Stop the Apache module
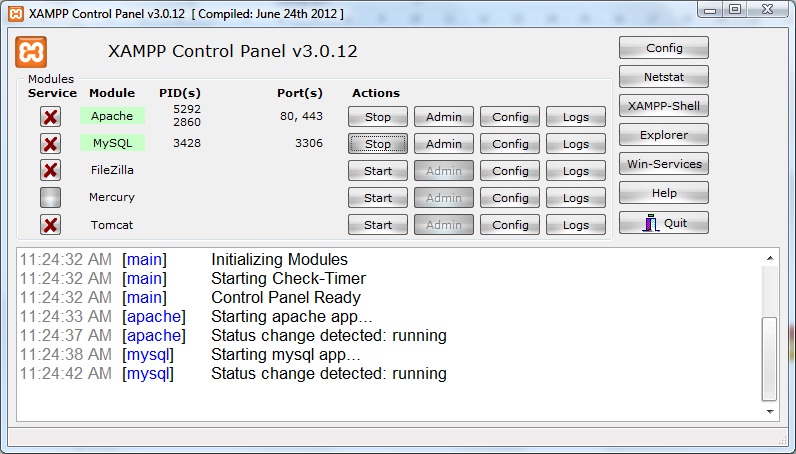The height and width of the screenshot is (454, 796). pyautogui.click(x=378, y=117)
